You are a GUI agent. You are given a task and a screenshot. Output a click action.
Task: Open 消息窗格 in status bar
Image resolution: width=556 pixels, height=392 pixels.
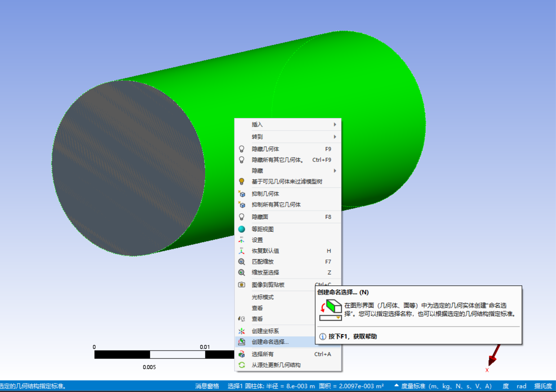pos(207,386)
